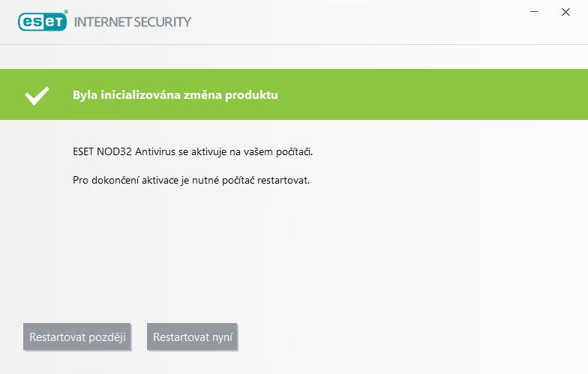The height and width of the screenshot is (374, 588).
Task: Choose Restartovat později to postpone restart
Action: click(x=77, y=337)
